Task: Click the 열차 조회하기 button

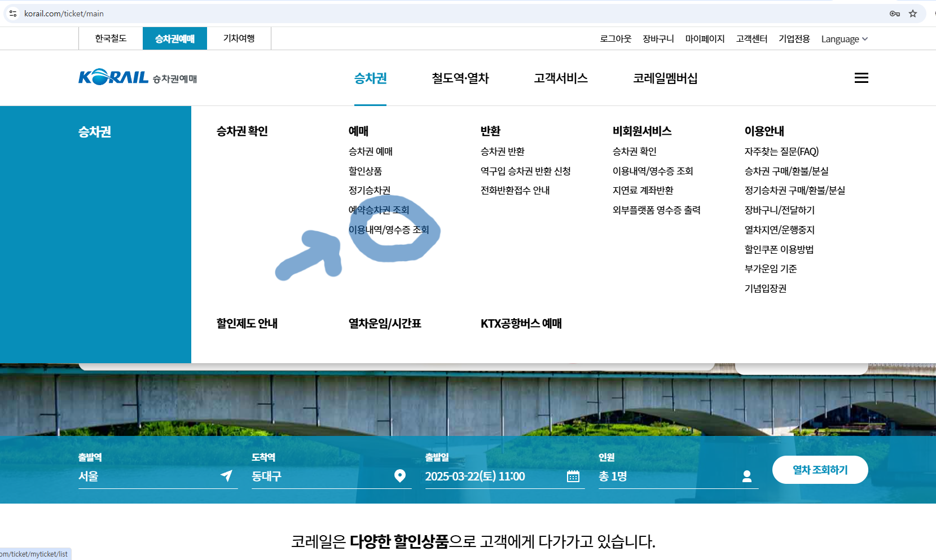Action: (x=820, y=470)
